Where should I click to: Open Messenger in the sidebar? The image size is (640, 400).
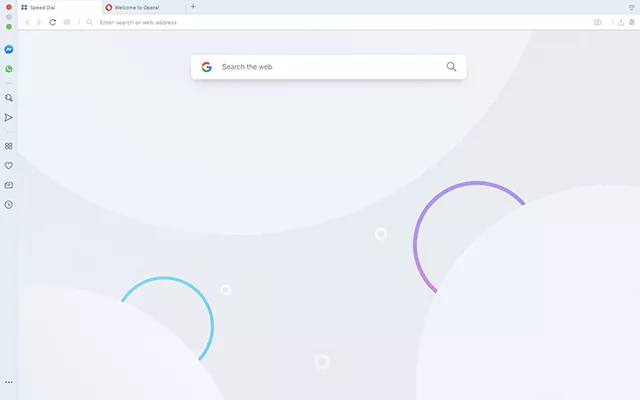point(9,49)
